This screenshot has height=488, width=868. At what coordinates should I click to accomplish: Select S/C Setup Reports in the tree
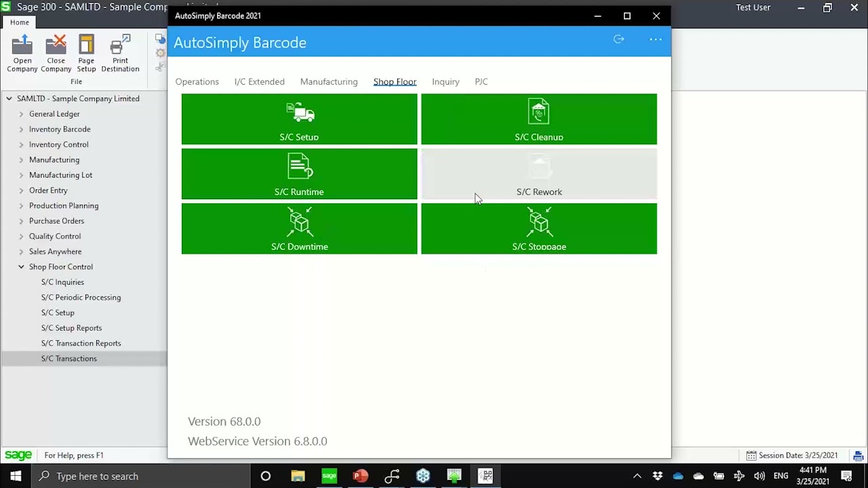(71, 328)
